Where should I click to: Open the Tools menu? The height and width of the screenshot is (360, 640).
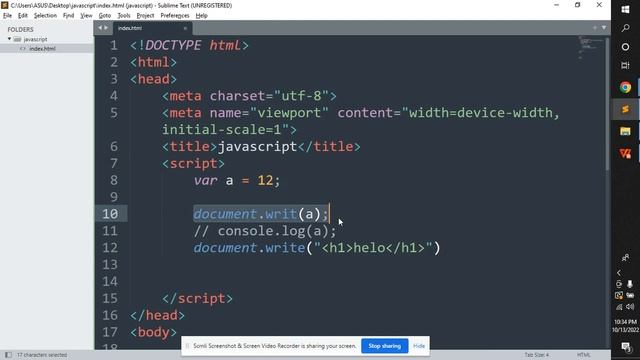click(124, 16)
